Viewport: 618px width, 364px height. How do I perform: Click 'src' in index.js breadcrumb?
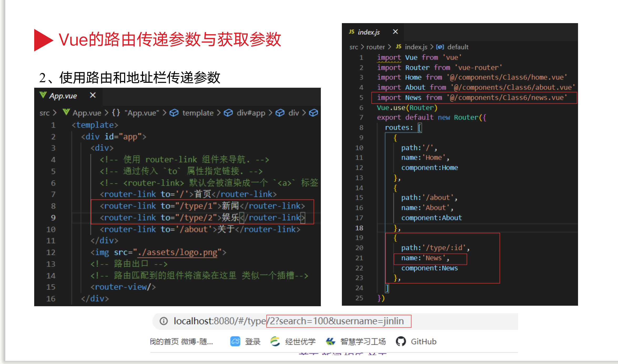click(x=354, y=47)
